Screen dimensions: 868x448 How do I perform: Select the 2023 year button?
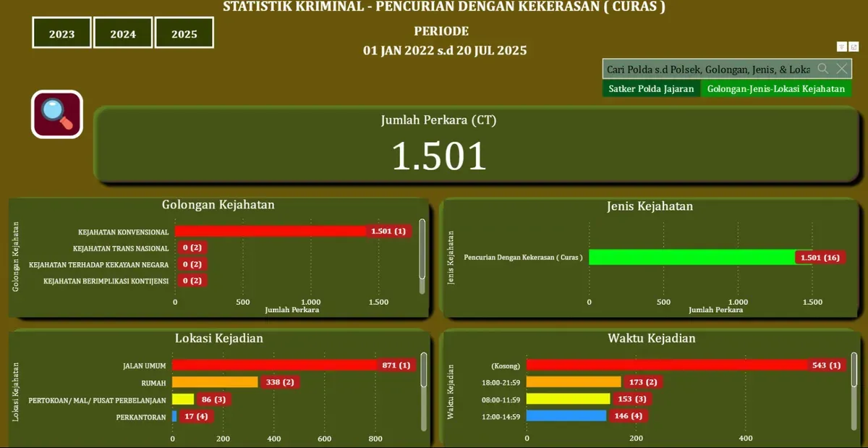61,33
